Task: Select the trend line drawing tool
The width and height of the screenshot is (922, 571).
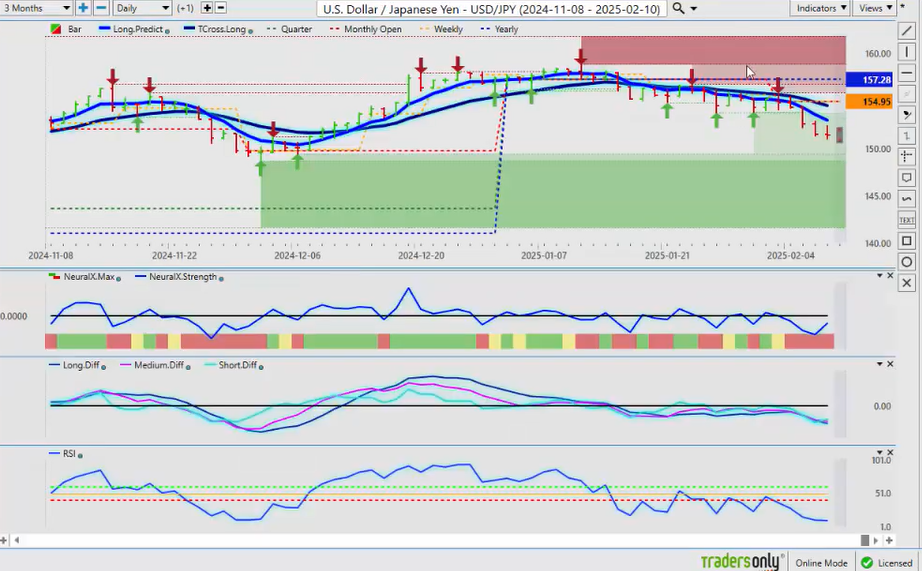Action: tap(906, 30)
